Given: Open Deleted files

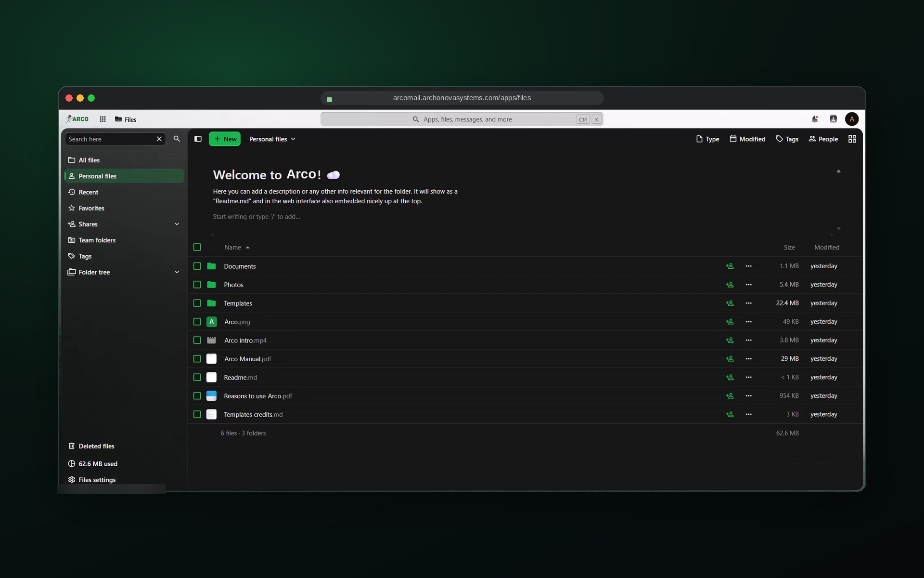Looking at the screenshot, I should point(124,446).
